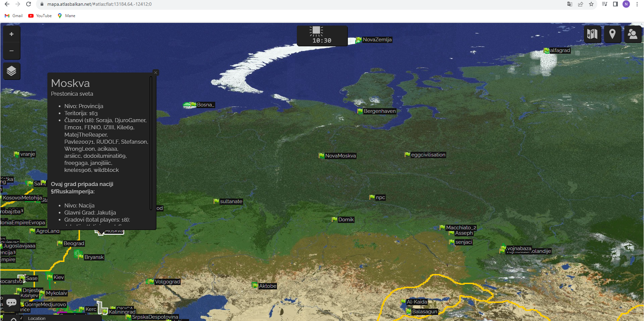This screenshot has width=644, height=321.
Task: Click the Moskva heading in popup
Action: point(70,83)
